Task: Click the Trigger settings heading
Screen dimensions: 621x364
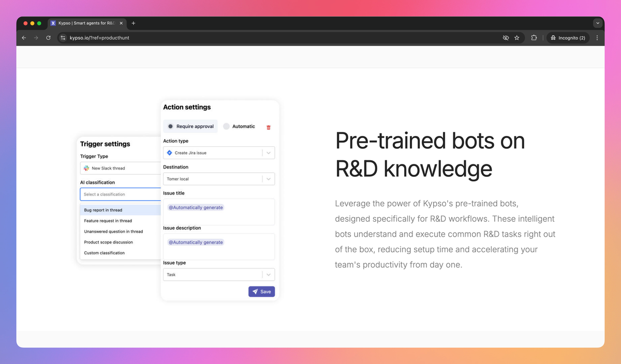Action: coord(105,144)
